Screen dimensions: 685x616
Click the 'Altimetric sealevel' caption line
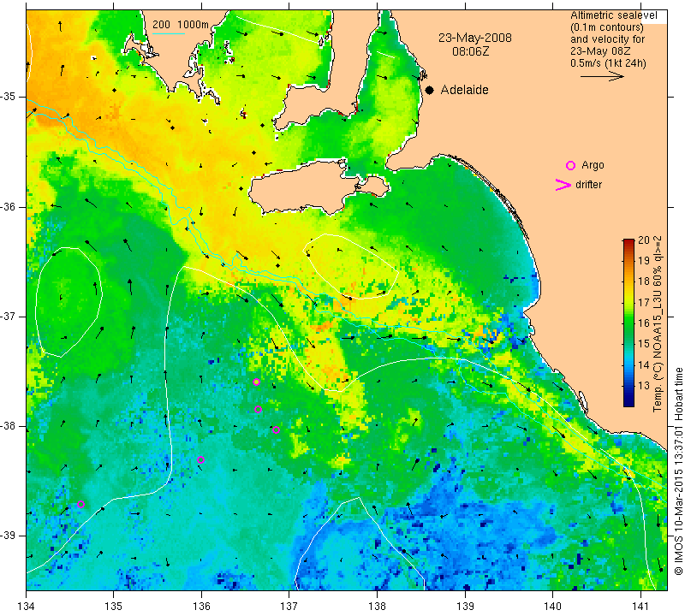click(x=613, y=15)
